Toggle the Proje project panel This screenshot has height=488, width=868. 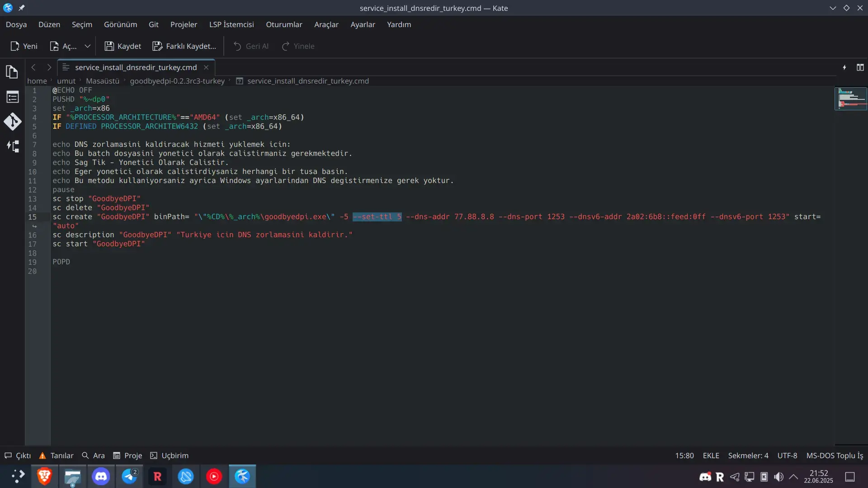[x=127, y=455]
